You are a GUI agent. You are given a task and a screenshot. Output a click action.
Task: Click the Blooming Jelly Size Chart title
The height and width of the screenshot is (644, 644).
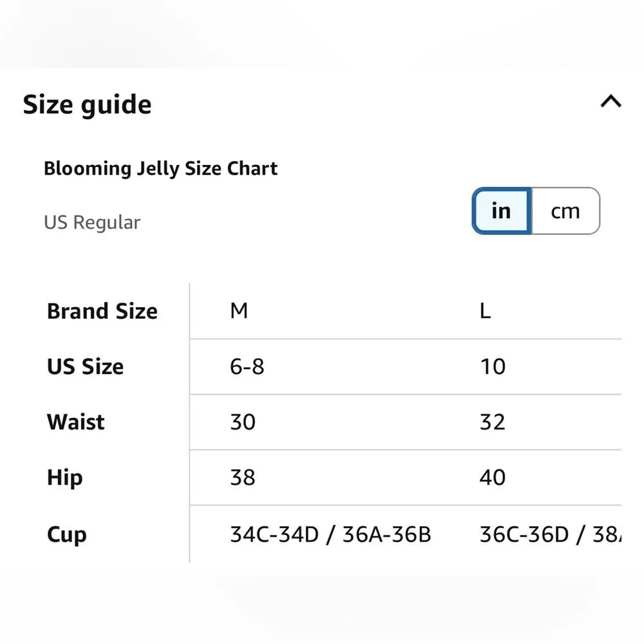[160, 169]
